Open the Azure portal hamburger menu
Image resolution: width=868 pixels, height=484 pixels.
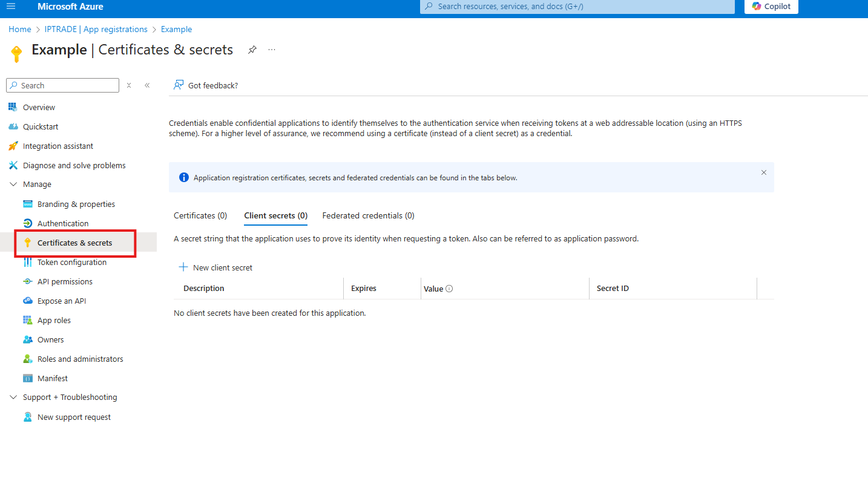click(x=10, y=6)
